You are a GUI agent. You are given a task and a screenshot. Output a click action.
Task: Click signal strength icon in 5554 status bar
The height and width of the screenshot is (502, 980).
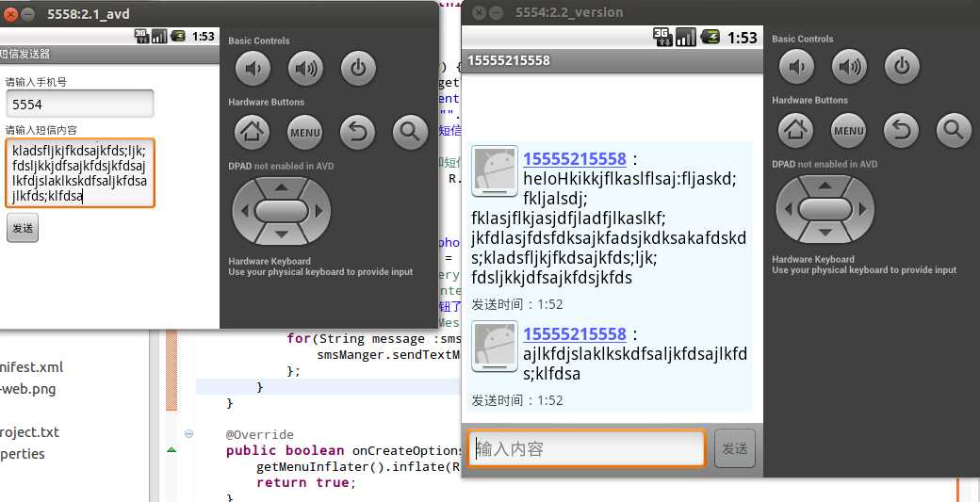pos(685,37)
